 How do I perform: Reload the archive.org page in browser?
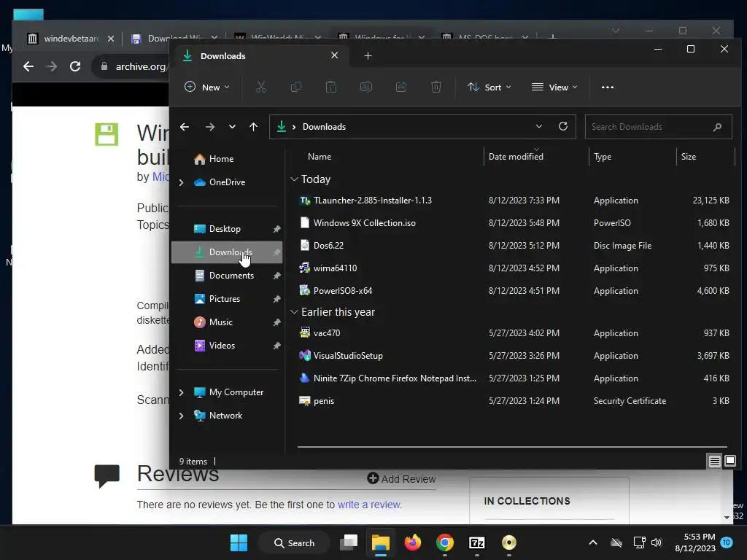pyautogui.click(x=75, y=66)
